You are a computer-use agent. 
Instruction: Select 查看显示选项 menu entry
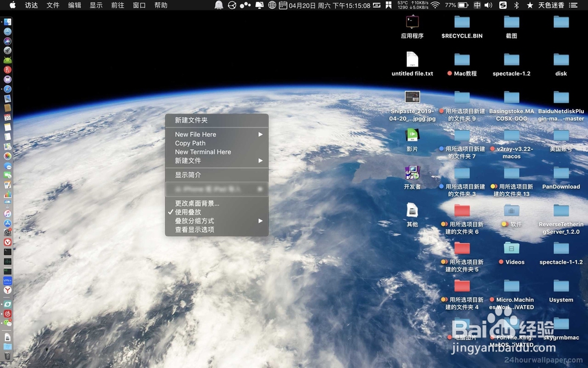(x=217, y=230)
